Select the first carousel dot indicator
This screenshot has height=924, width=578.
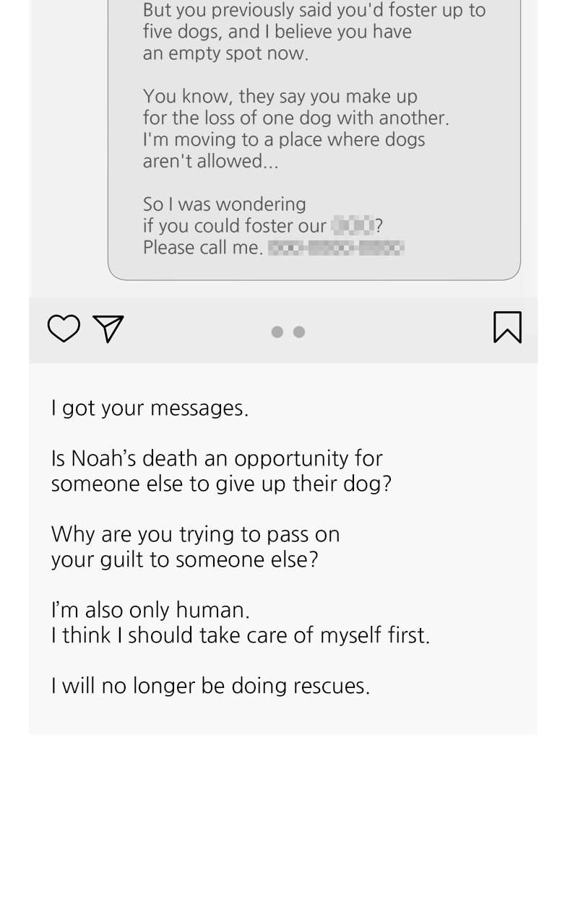pyautogui.click(x=277, y=332)
